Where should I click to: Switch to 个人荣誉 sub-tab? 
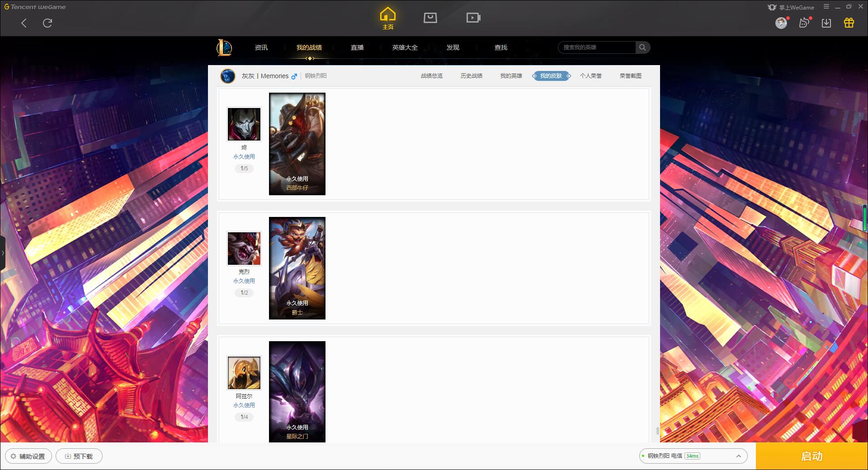tap(591, 76)
